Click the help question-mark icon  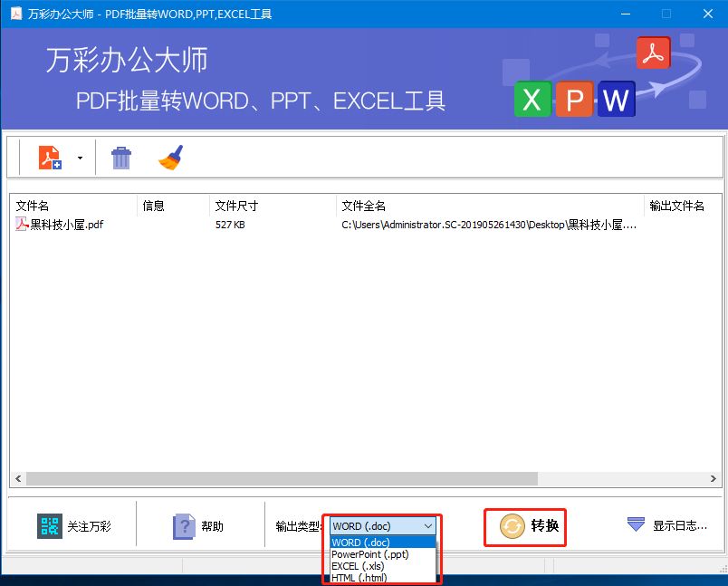pos(185,526)
